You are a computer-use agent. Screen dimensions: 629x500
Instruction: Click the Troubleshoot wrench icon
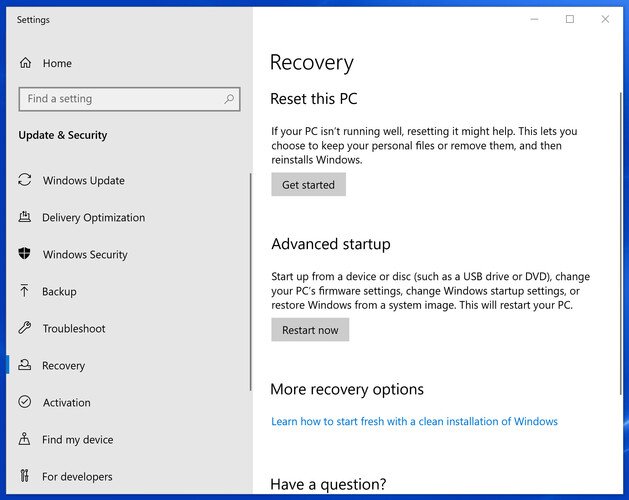(24, 328)
